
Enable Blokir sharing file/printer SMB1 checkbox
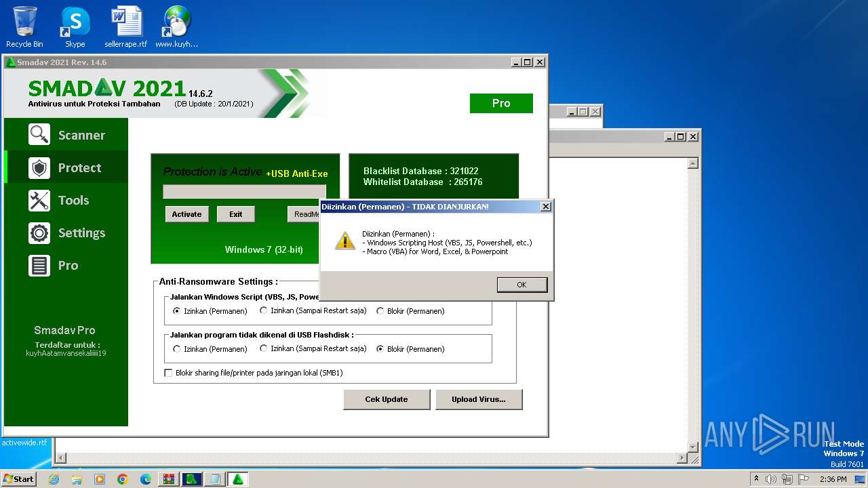169,373
